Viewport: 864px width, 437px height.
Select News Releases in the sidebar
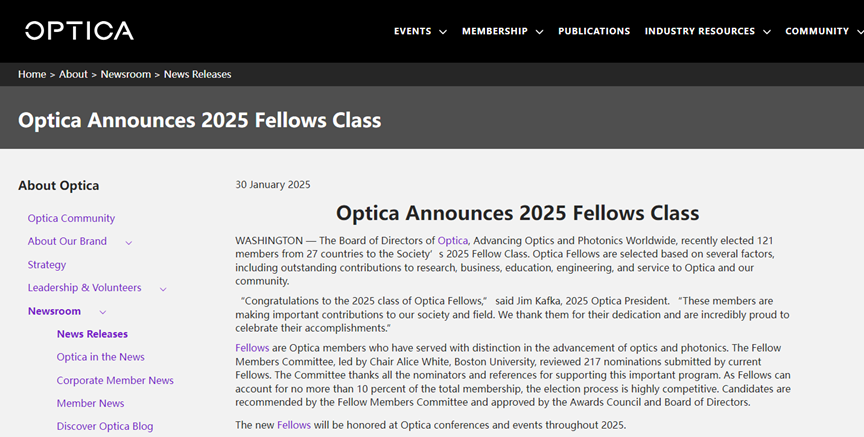click(92, 334)
